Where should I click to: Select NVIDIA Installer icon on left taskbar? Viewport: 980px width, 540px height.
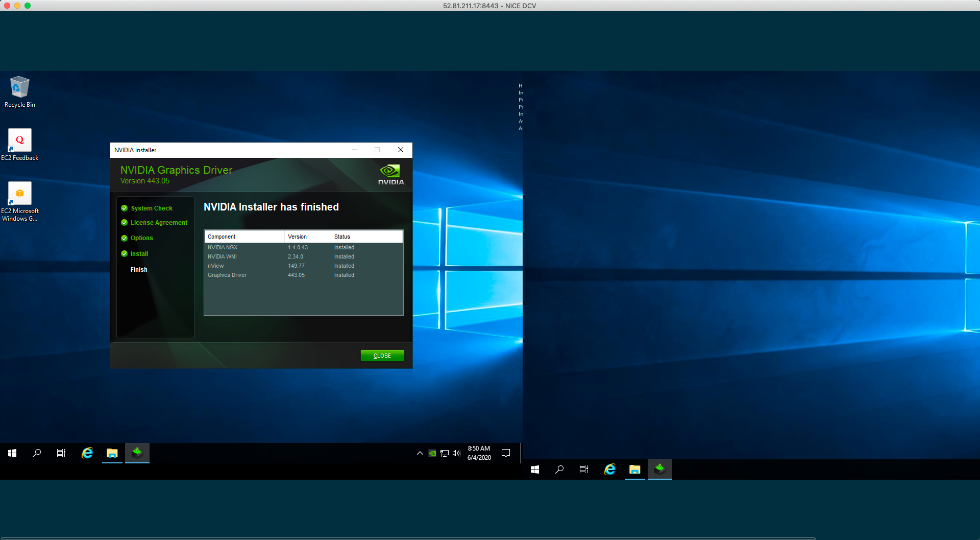point(137,453)
